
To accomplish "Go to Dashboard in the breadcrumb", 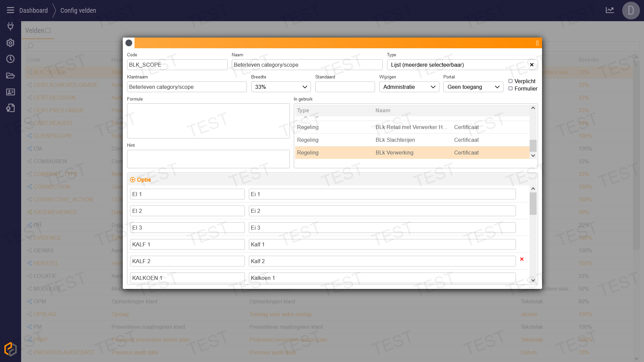I will pos(34,10).
